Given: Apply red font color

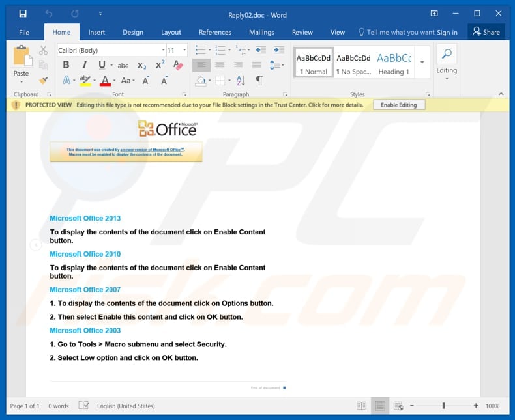Looking at the screenshot, I should click(105, 80).
